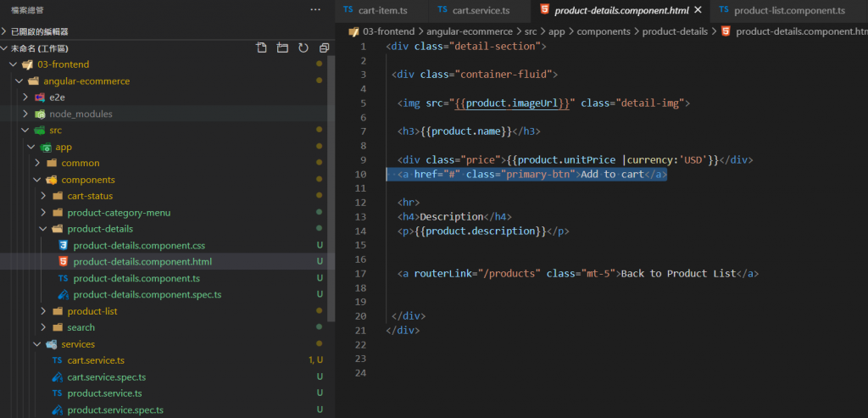Expand the e2e folder chevron
The height and width of the screenshot is (418, 868).
pos(25,98)
